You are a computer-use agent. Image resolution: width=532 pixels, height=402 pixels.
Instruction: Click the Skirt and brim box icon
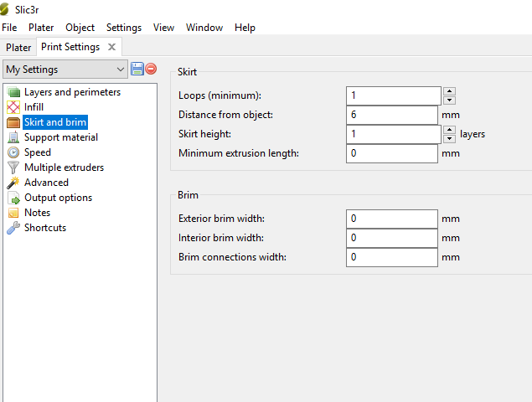pyautogui.click(x=13, y=122)
